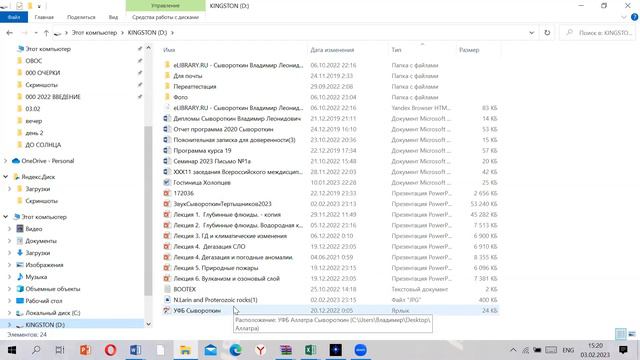Open Zoom from the taskbar
The height and width of the screenshot is (360, 640).
coord(360,350)
